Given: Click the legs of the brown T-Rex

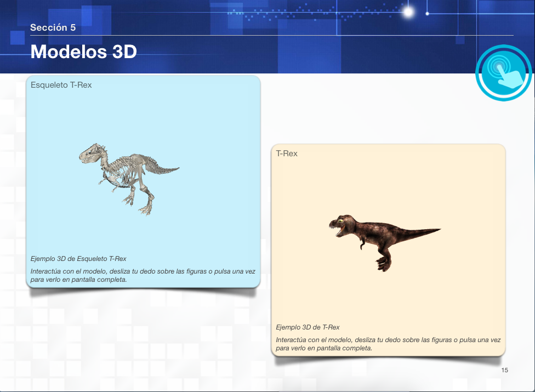Looking at the screenshot, I should pyautogui.click(x=383, y=262).
